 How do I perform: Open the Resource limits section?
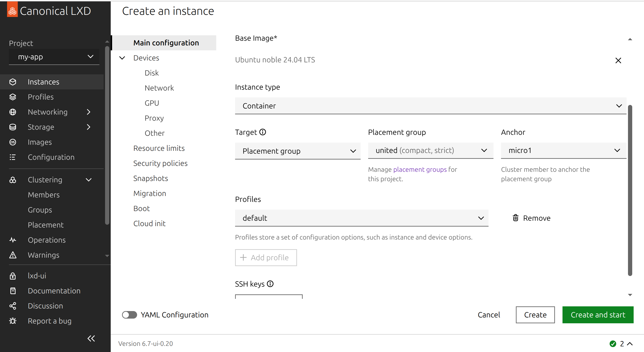(x=159, y=148)
